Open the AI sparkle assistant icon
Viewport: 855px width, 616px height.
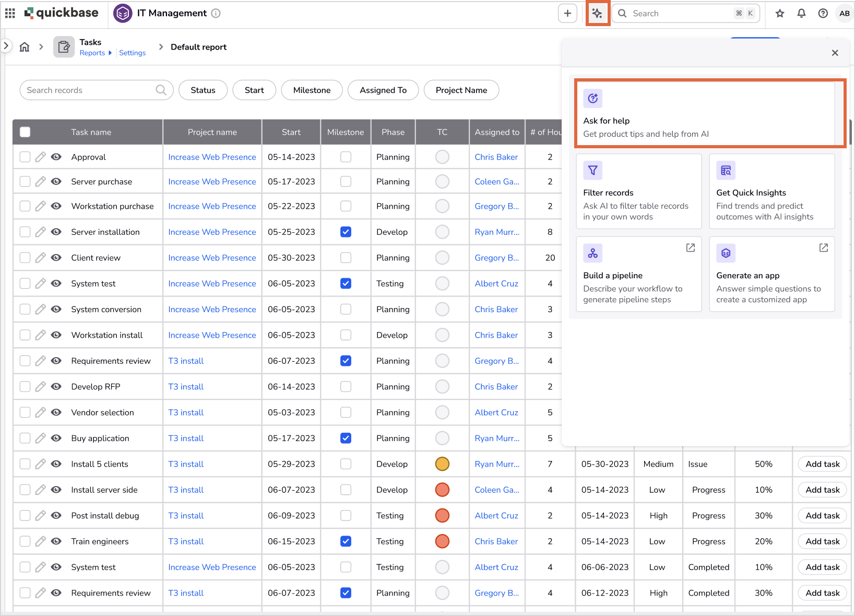coord(597,14)
